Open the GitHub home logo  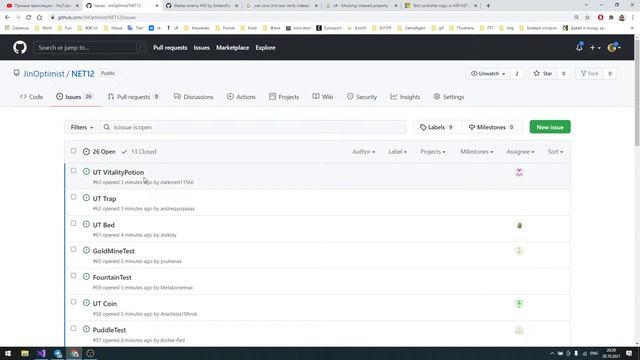(20, 48)
